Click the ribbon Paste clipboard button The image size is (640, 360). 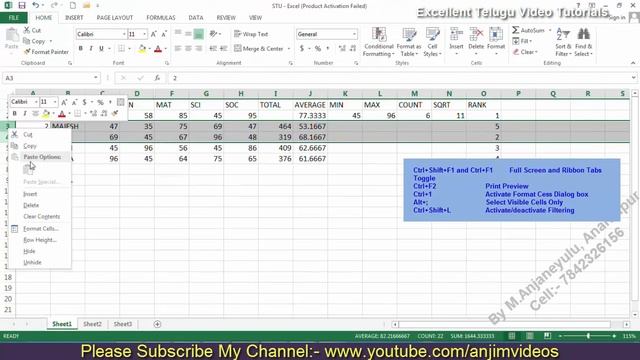[11, 39]
